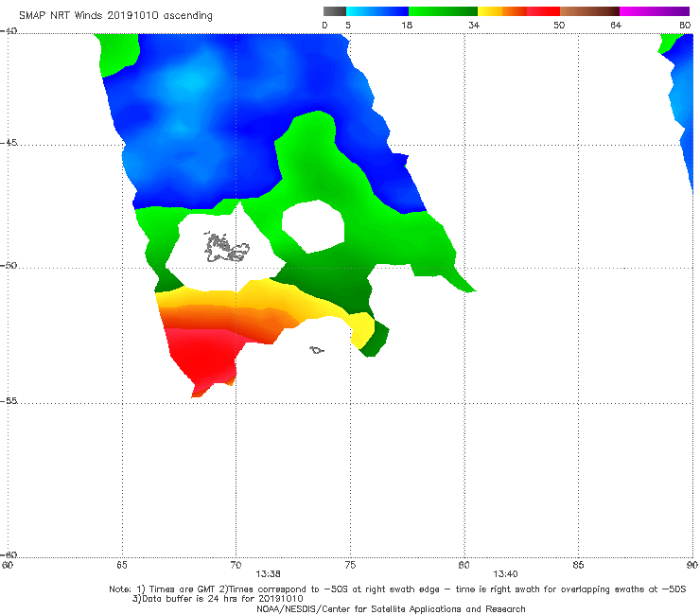Click the color bar label '64'
This screenshot has height=615, width=700.
point(616,26)
